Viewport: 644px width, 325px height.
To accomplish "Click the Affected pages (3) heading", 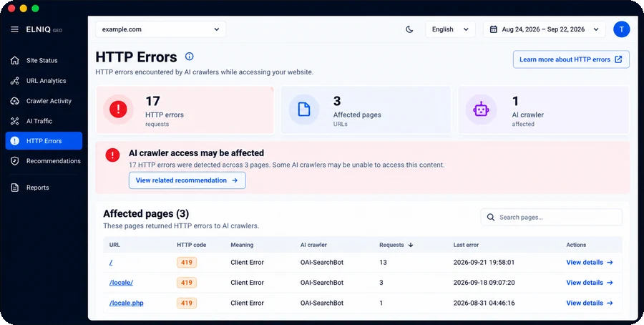I will point(146,213).
